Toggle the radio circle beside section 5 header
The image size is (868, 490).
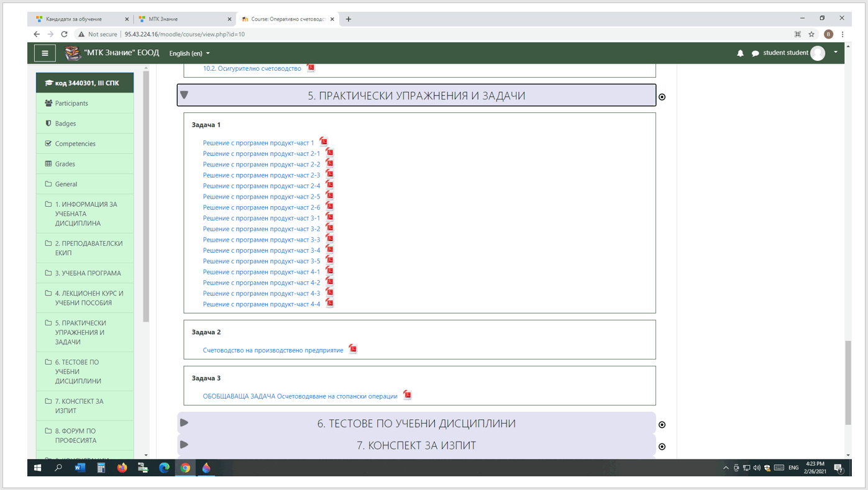click(x=662, y=97)
